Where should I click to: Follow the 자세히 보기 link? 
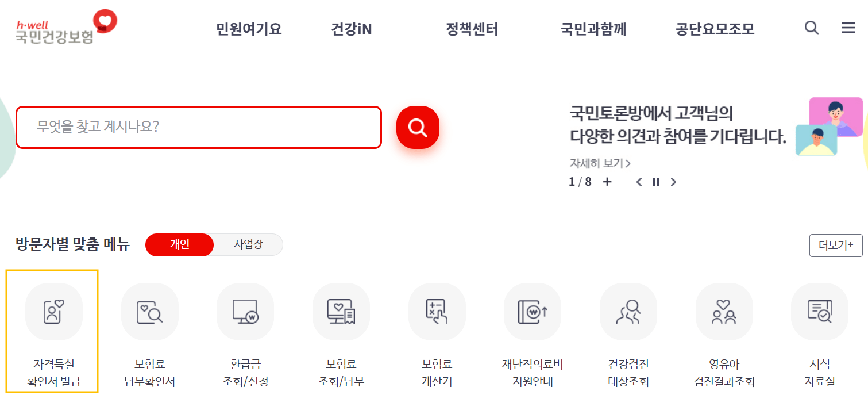(597, 163)
